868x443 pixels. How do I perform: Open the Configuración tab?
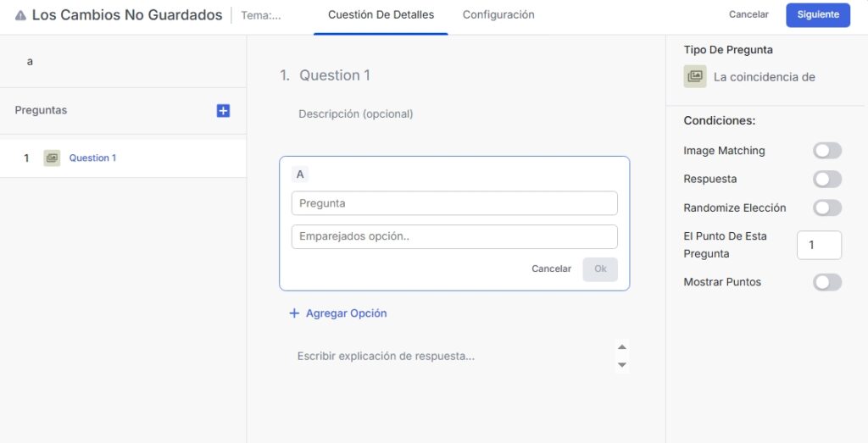[498, 15]
